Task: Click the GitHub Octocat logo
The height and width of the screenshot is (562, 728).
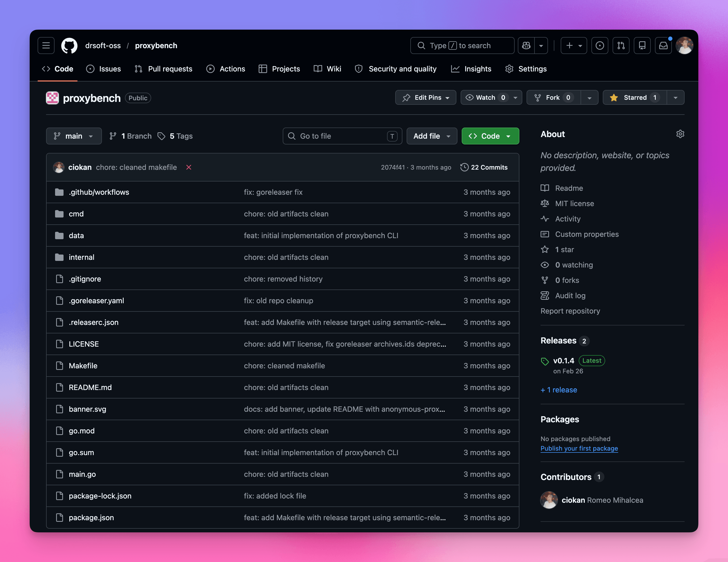Action: coord(69,46)
